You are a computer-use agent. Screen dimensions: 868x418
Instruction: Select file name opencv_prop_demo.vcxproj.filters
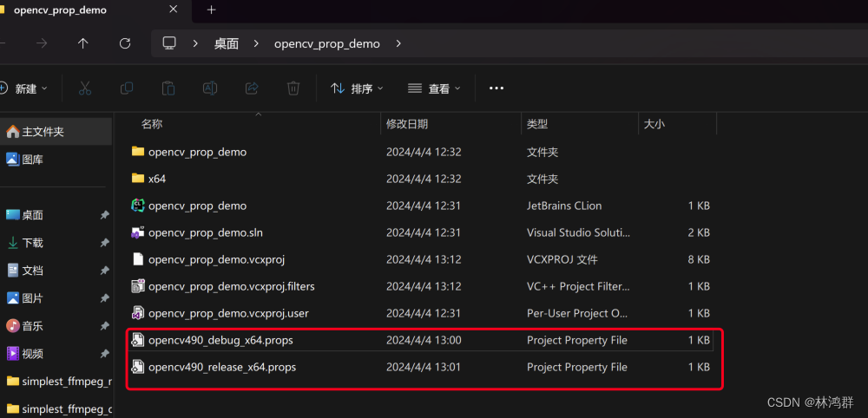tap(232, 286)
